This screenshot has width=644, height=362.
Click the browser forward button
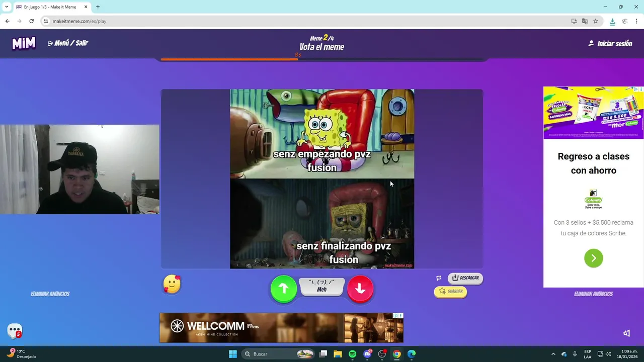pos(19,21)
